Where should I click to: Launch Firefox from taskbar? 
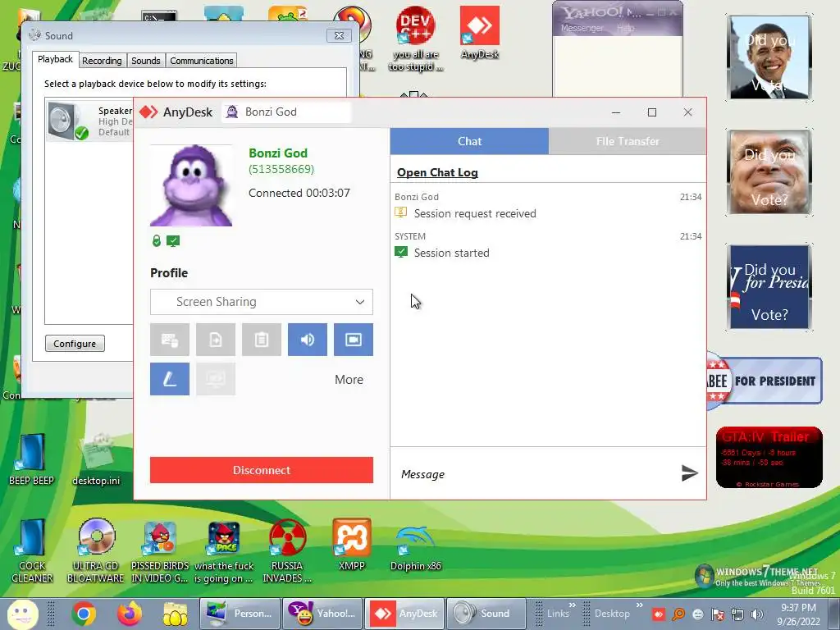tap(130, 614)
